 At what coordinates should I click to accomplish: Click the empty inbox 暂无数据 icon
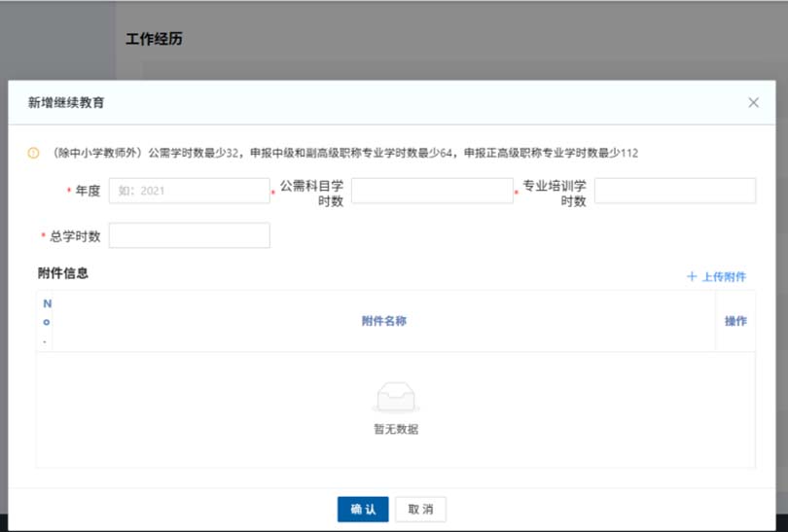click(395, 397)
